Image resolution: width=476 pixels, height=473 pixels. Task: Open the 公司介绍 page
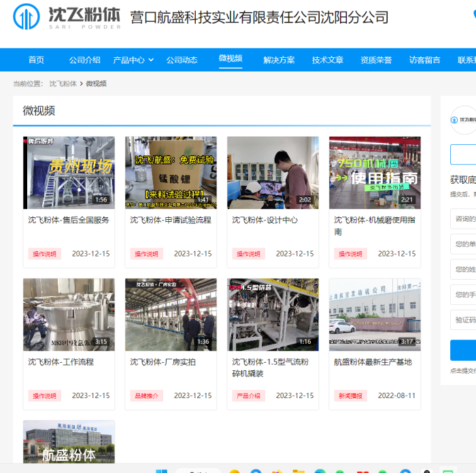coord(84,60)
